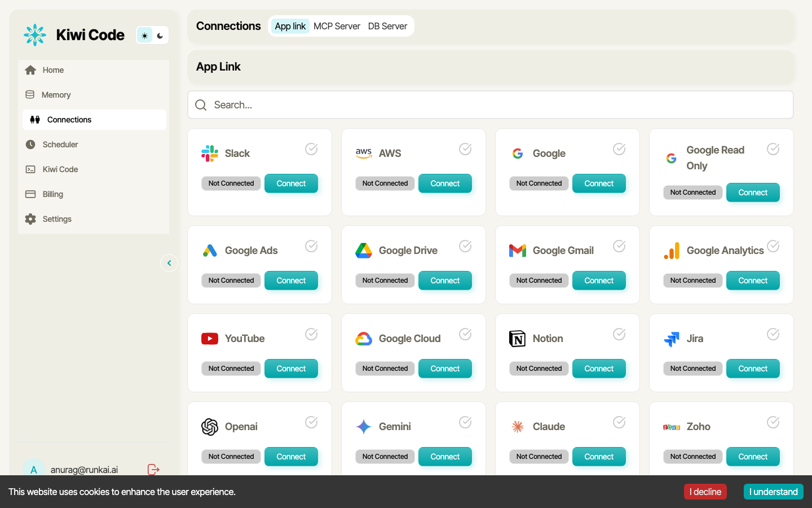
Task: Click the Google Cloud card title
Action: click(410, 339)
